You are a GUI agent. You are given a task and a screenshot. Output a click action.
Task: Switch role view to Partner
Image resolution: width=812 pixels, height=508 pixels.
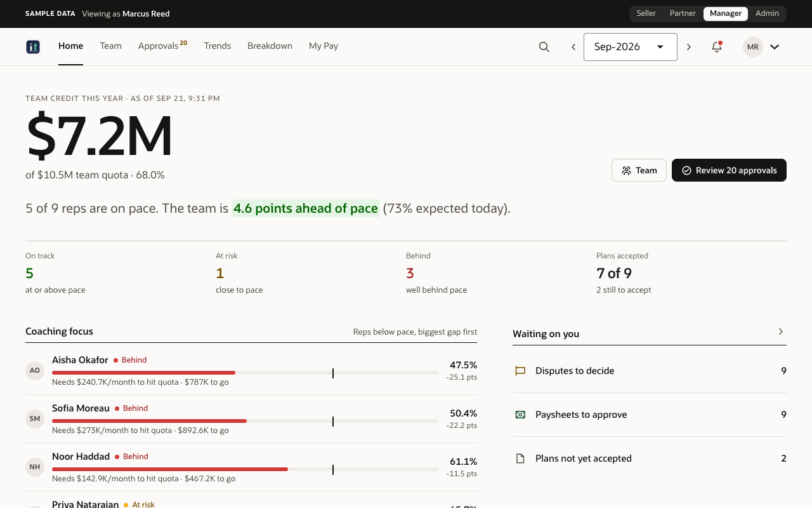pos(683,13)
